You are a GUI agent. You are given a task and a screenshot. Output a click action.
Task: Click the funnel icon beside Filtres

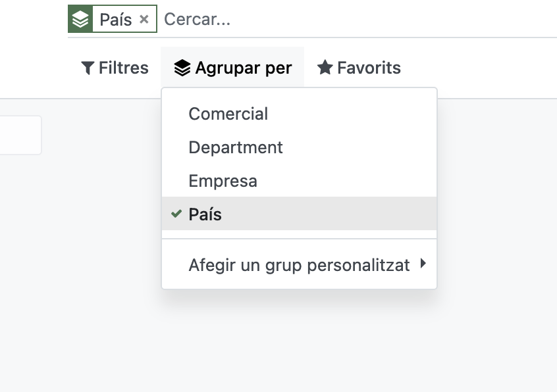[88, 68]
